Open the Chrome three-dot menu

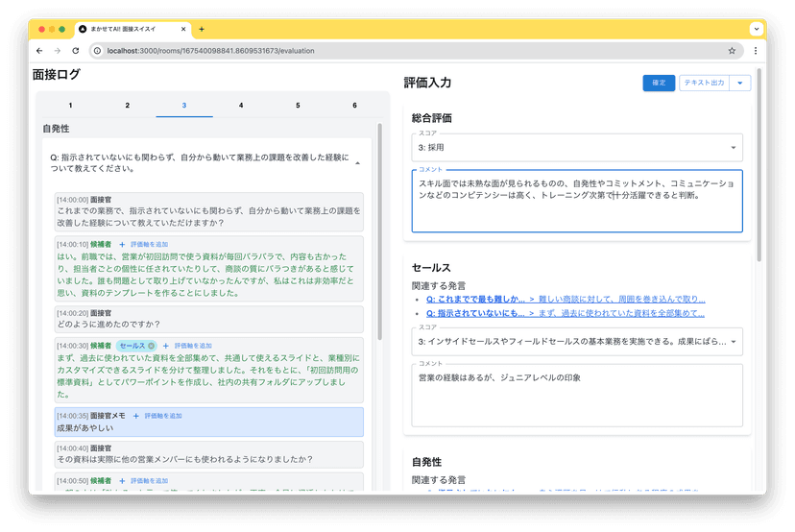click(755, 51)
